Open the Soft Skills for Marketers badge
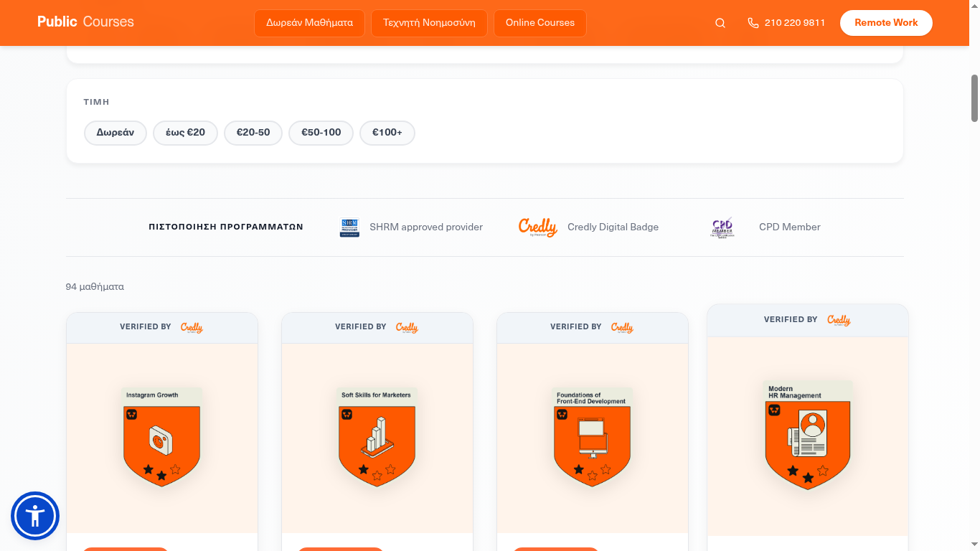 coord(377,437)
